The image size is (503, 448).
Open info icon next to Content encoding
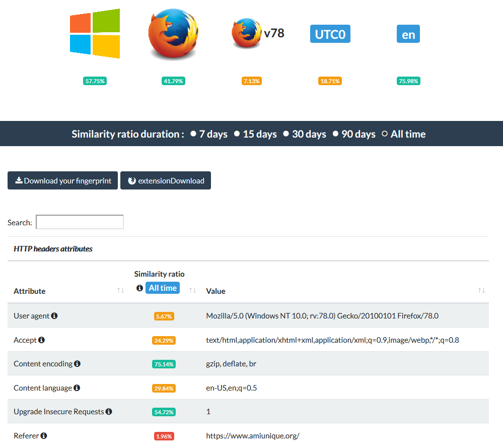point(78,363)
